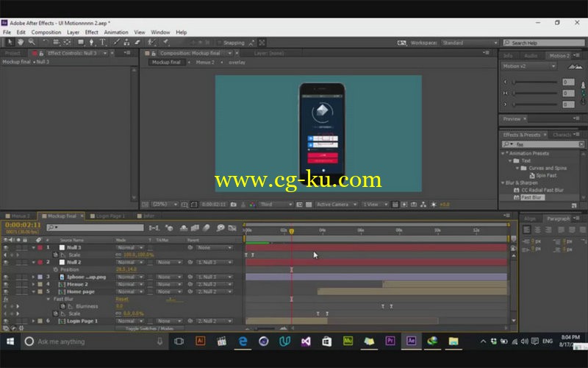
Task: Select the Rectangle shape tool
Action: pyautogui.click(x=81, y=42)
